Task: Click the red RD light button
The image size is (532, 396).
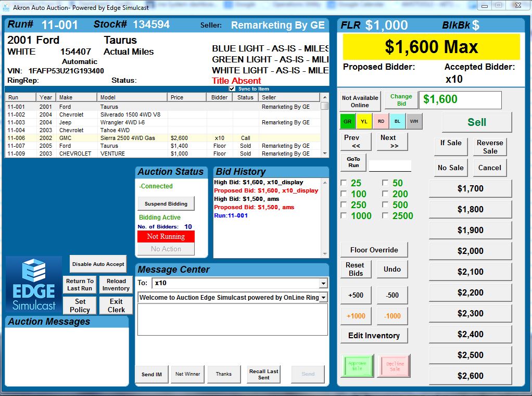Action: point(381,121)
